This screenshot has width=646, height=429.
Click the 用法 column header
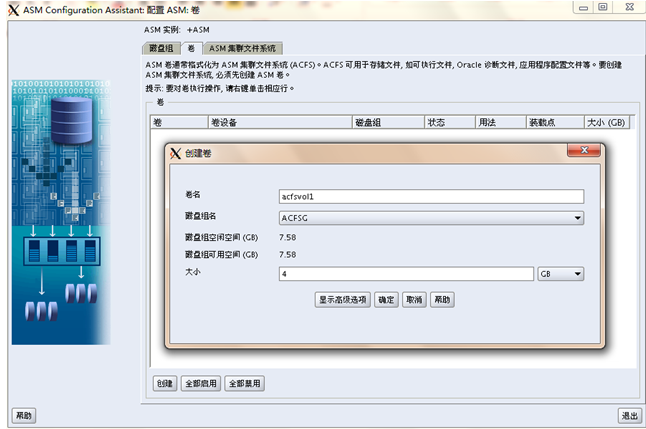point(501,122)
